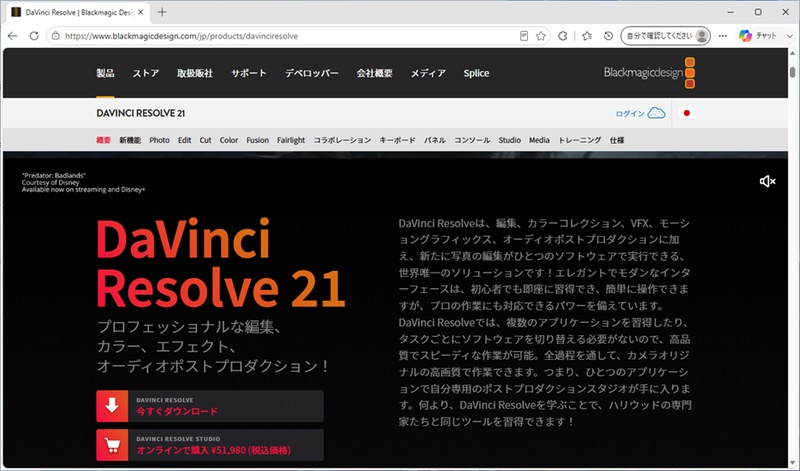
Task: Select the キーボード sub-navigation tab
Action: (397, 140)
